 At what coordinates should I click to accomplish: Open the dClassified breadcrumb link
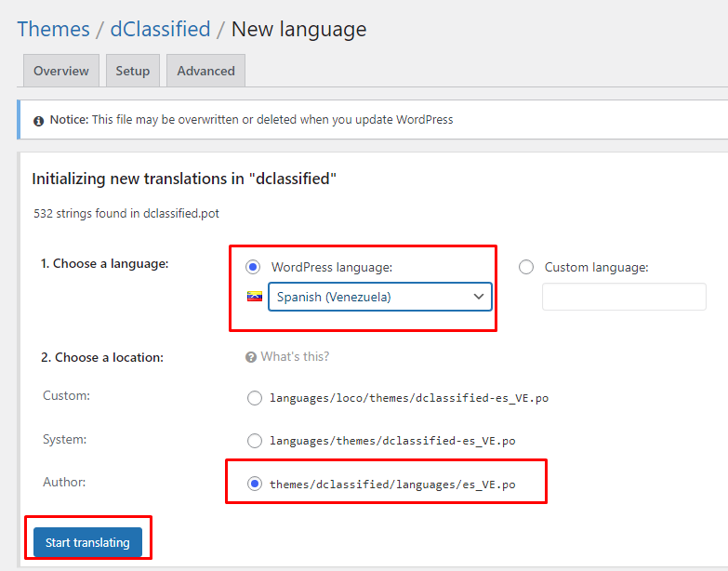(x=160, y=29)
